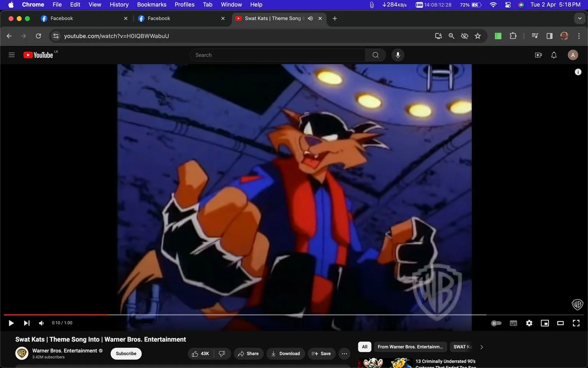Open Chrome three-dot menu
588x368 pixels.
point(579,36)
